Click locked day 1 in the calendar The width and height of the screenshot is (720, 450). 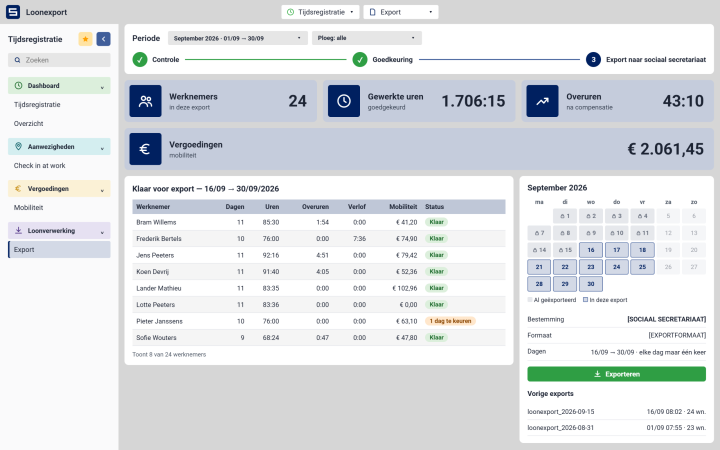[x=565, y=216]
